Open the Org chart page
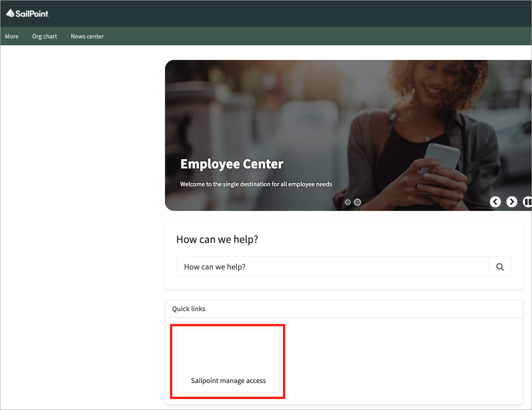 [x=44, y=36]
